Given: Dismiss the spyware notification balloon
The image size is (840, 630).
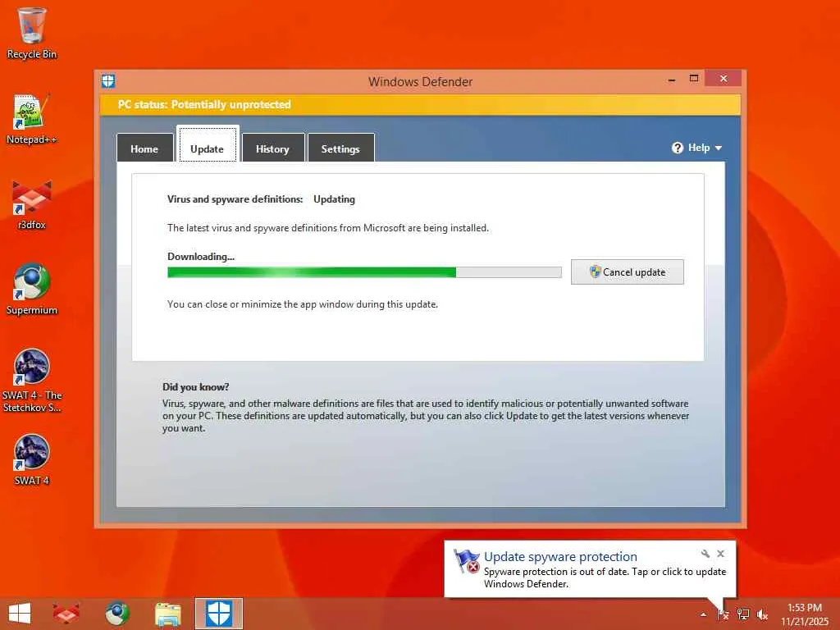Looking at the screenshot, I should pyautogui.click(x=720, y=554).
